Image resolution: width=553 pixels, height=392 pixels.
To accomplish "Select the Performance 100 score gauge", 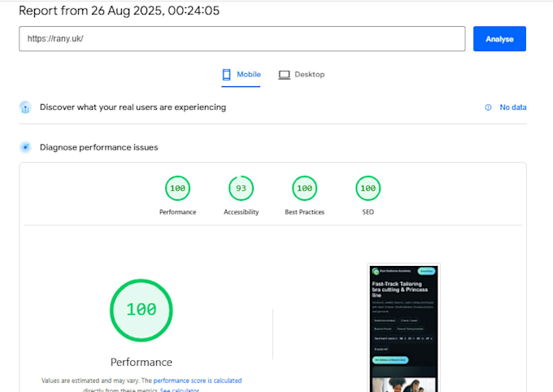I will tap(178, 188).
